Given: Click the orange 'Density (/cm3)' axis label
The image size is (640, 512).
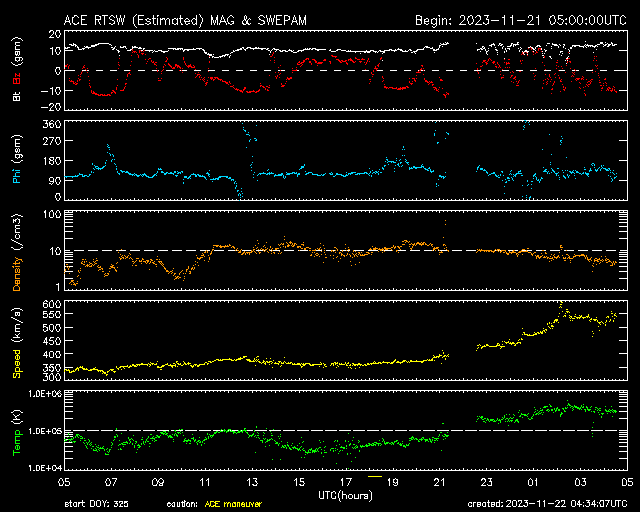Looking at the screenshot, I should pos(17,252).
